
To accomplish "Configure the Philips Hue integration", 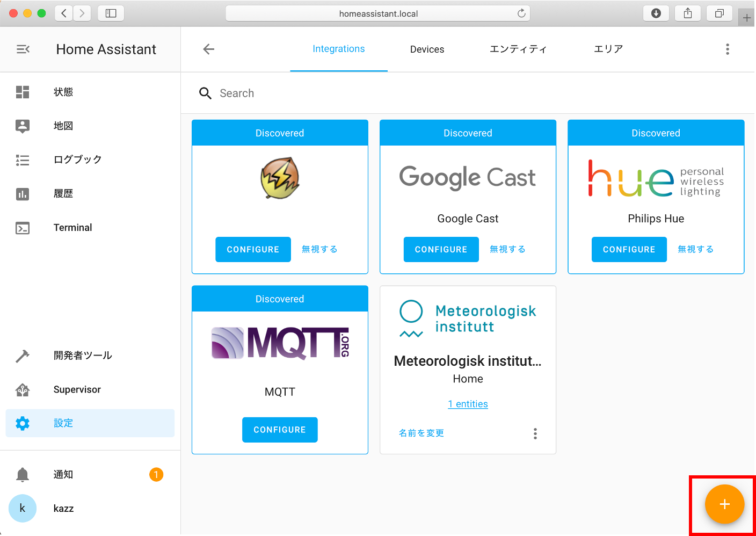I will click(x=629, y=250).
